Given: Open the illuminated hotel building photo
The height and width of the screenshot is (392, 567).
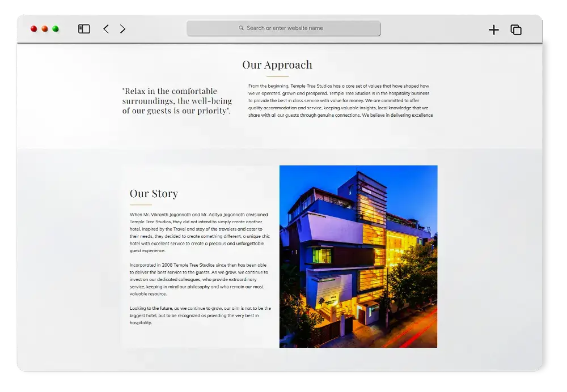Looking at the screenshot, I should tap(358, 257).
